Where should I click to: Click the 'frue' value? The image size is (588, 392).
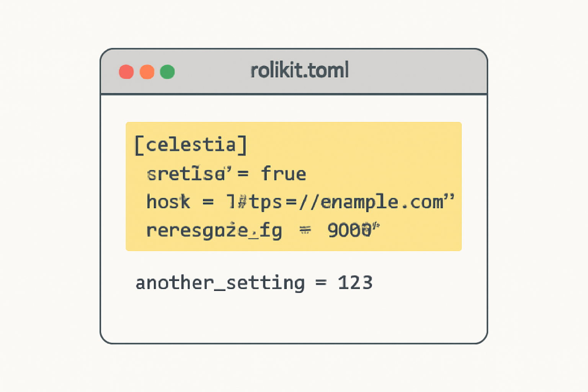(x=284, y=174)
